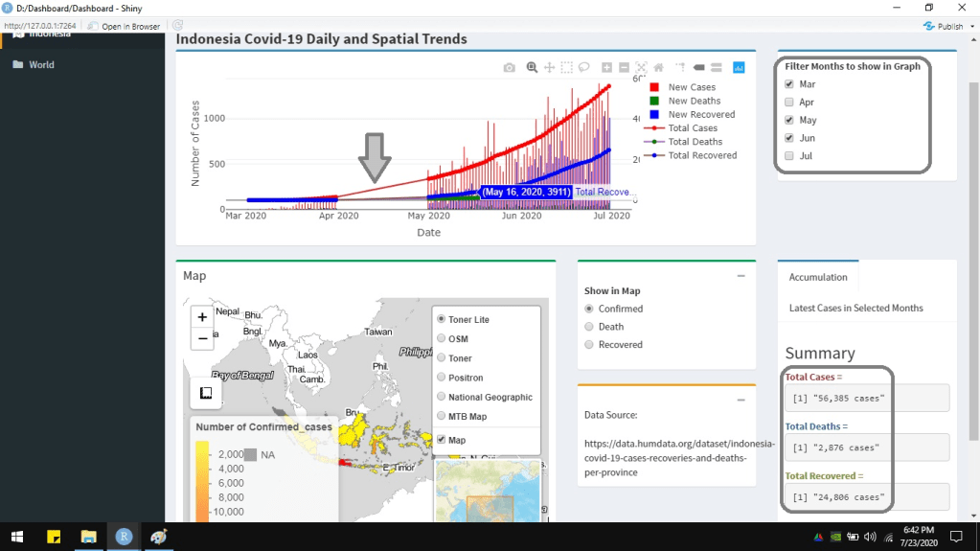Switch basemap to National Geographic
980x551 pixels.
click(441, 397)
